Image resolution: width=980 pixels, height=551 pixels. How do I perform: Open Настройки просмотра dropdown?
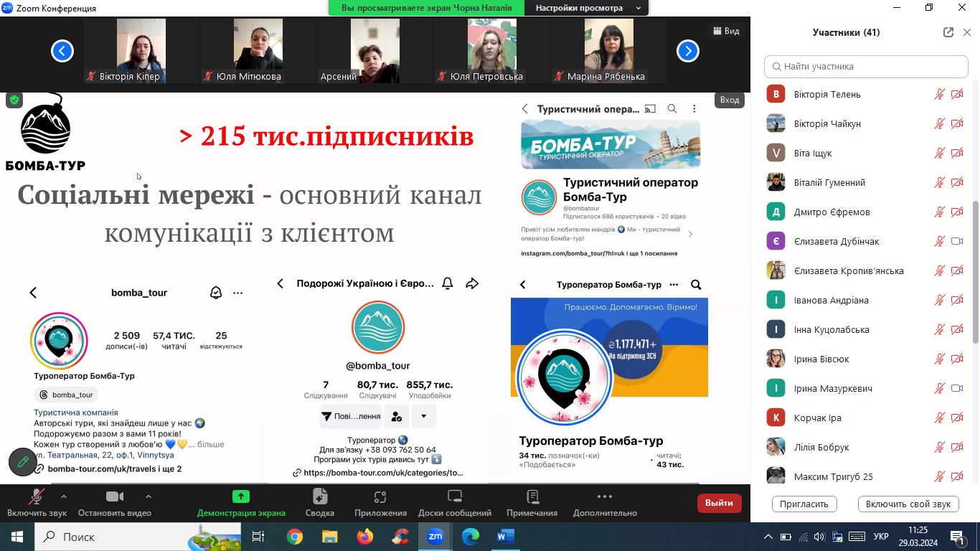tap(587, 8)
